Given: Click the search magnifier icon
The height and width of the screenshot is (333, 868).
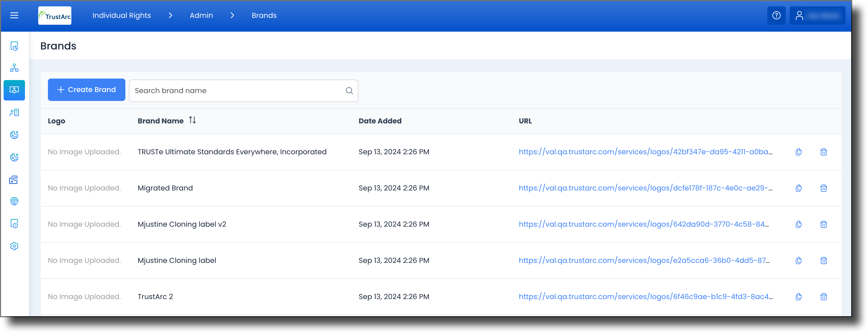Looking at the screenshot, I should (x=349, y=91).
